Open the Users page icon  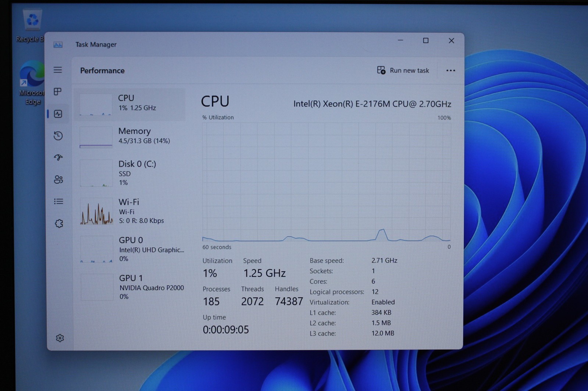[x=58, y=179]
